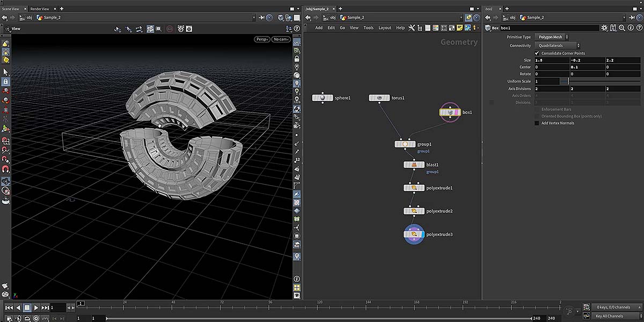Viewport: 644px width, 322px height.
Task: Open the Connectivity dropdown
Action: 557,46
